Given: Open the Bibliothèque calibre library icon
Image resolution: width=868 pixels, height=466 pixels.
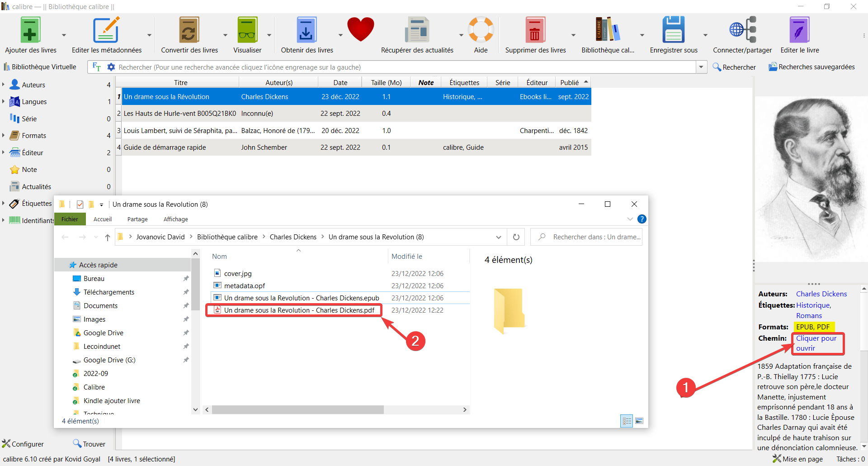Looking at the screenshot, I should pyautogui.click(x=608, y=30).
